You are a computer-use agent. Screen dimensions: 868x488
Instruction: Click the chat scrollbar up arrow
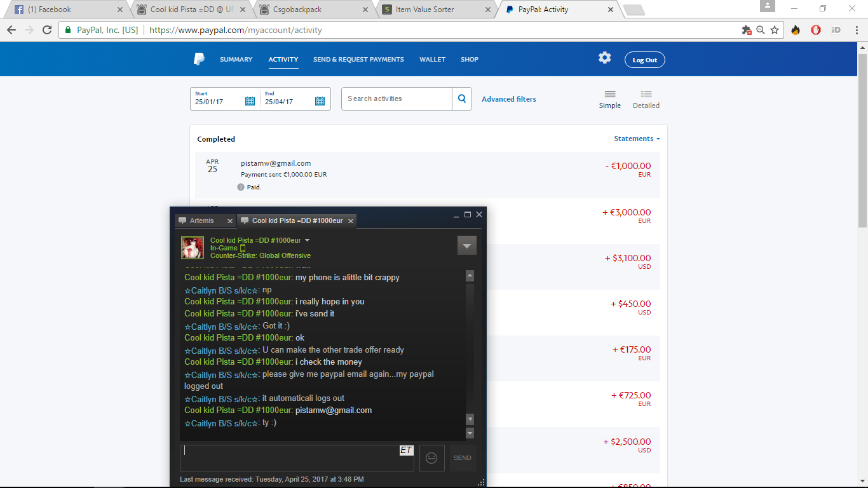[470, 276]
